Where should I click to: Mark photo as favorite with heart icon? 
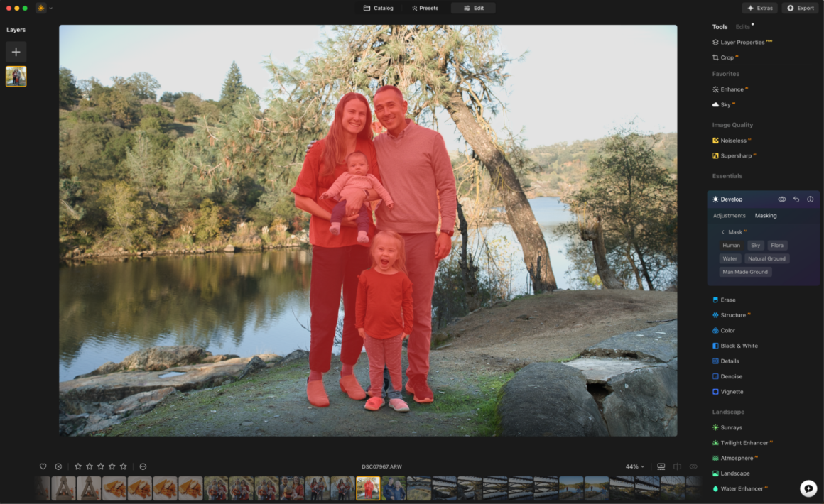pyautogui.click(x=43, y=466)
